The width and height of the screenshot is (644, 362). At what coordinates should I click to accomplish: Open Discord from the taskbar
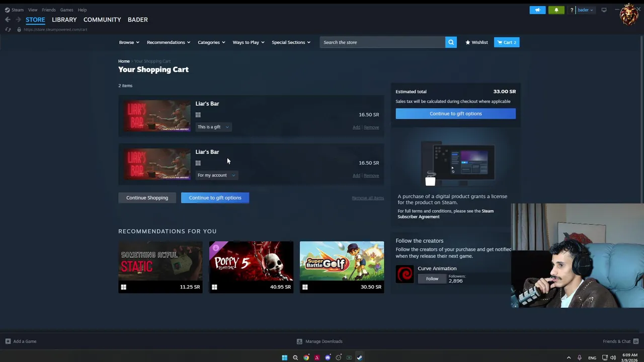pyautogui.click(x=328, y=357)
